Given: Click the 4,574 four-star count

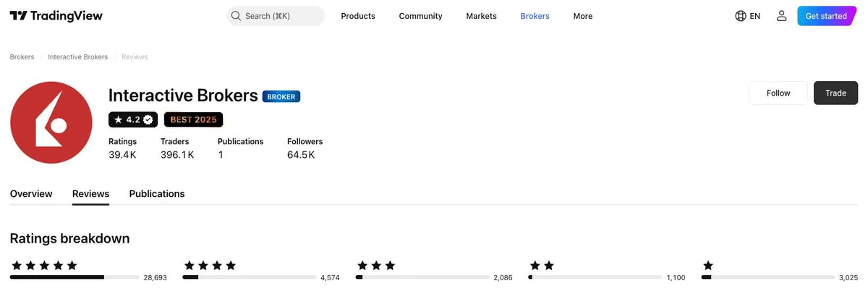Looking at the screenshot, I should [x=330, y=277].
